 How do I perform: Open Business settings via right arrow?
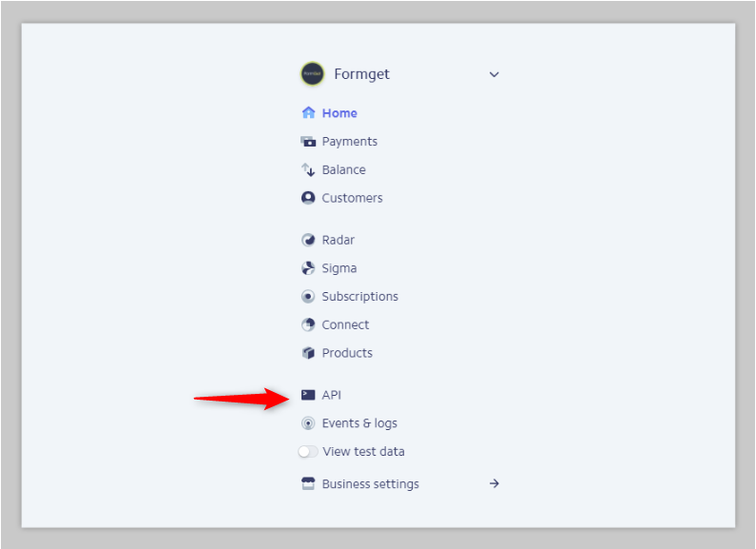(494, 483)
